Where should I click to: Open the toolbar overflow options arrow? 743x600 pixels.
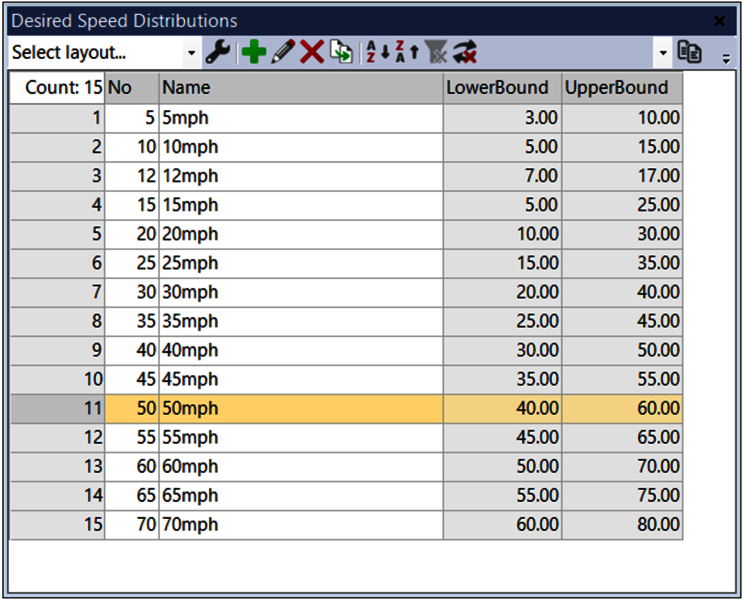[x=726, y=58]
